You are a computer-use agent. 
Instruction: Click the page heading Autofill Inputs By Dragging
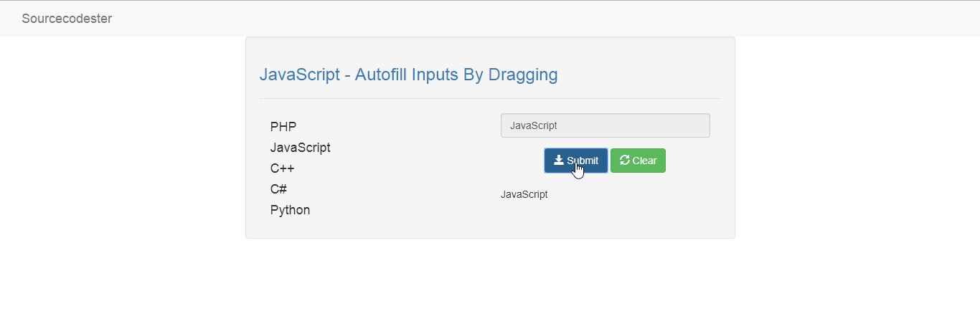408,75
